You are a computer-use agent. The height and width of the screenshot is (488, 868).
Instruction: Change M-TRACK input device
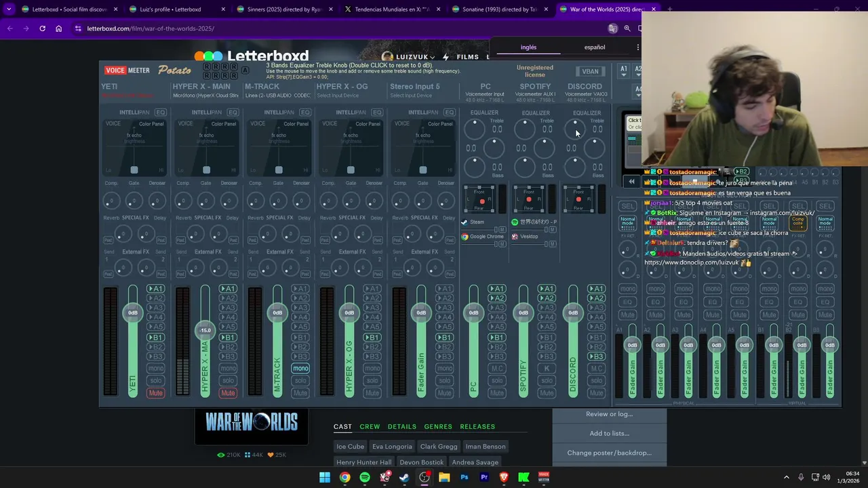tap(277, 96)
